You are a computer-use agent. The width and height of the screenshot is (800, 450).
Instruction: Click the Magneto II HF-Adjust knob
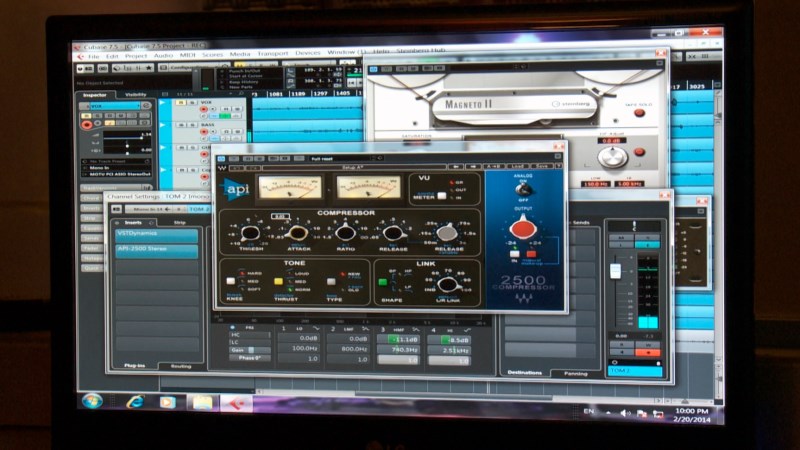click(x=612, y=157)
